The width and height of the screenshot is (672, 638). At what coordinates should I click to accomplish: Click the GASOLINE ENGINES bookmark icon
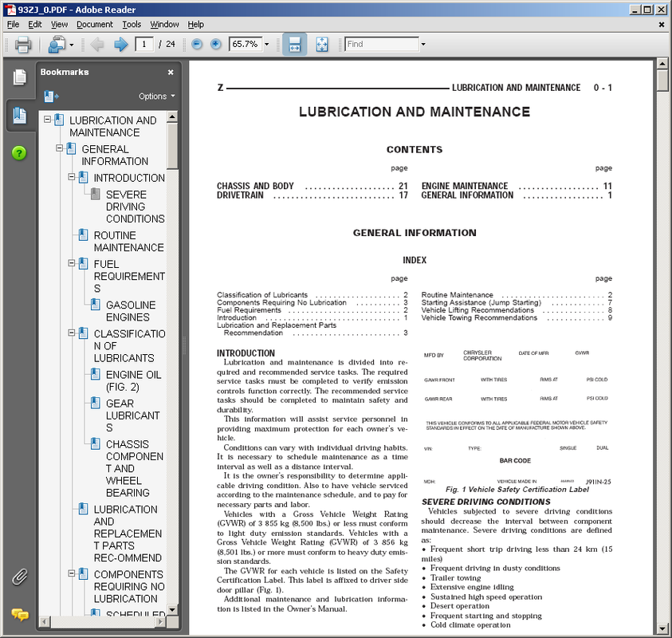(x=96, y=305)
